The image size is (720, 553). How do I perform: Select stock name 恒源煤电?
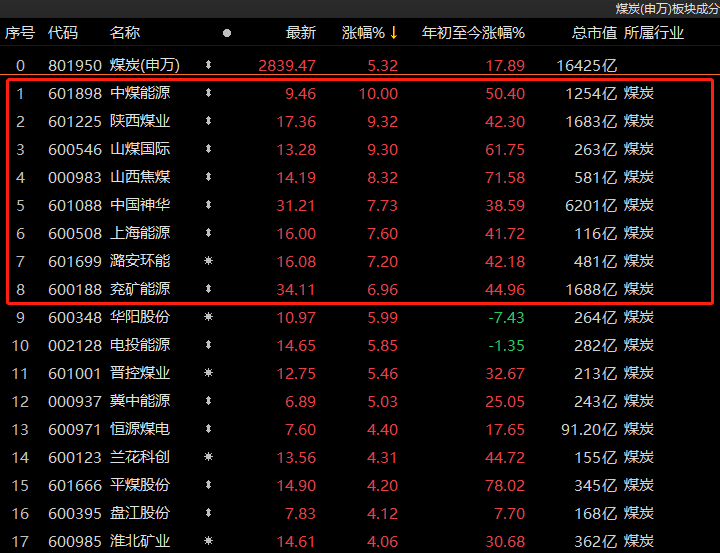(x=140, y=429)
